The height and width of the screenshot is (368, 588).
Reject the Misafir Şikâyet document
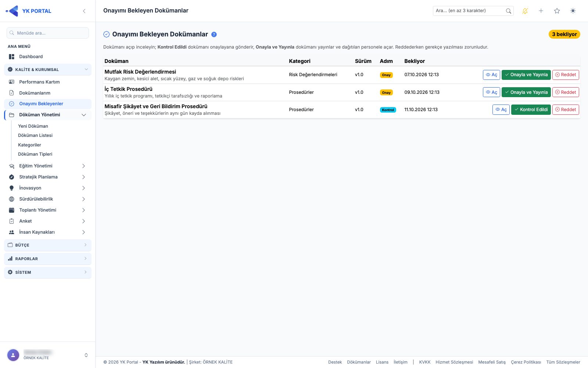pos(566,110)
